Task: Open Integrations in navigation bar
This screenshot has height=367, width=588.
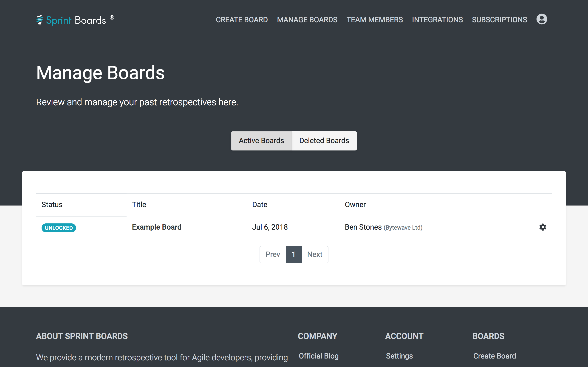Action: (437, 20)
